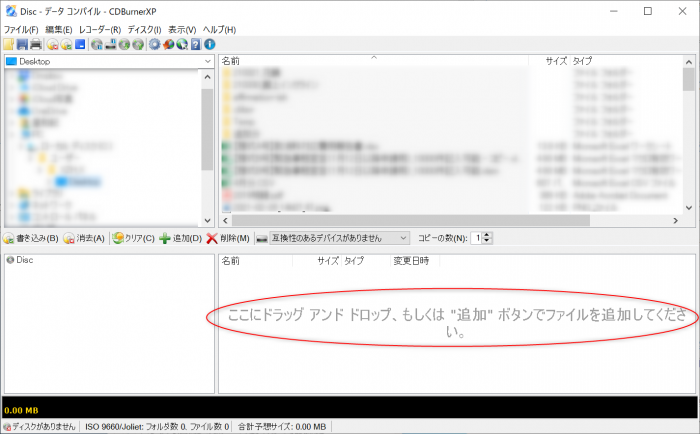The height and width of the screenshot is (434, 700).
Task: Open a compilation with the folder icon
Action: tap(8, 44)
